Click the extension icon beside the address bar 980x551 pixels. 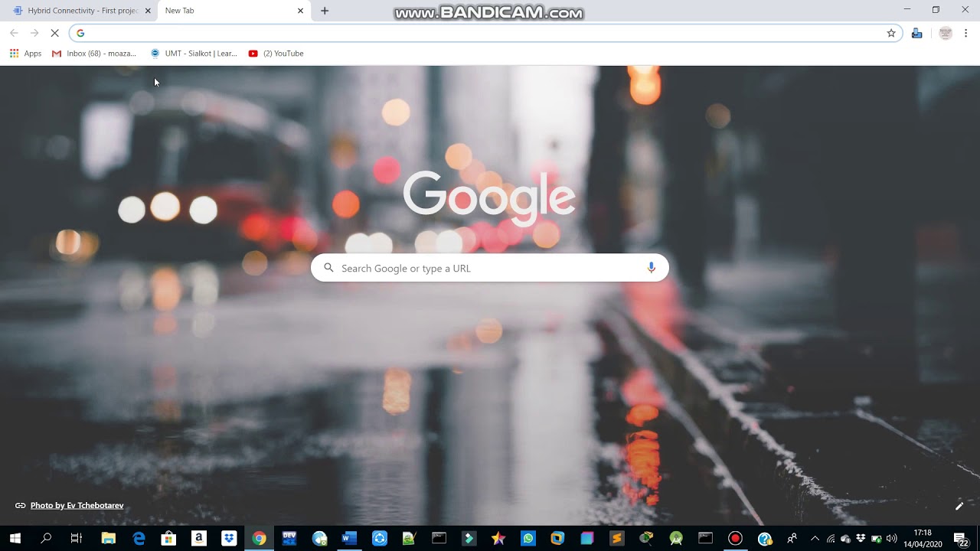pos(916,33)
